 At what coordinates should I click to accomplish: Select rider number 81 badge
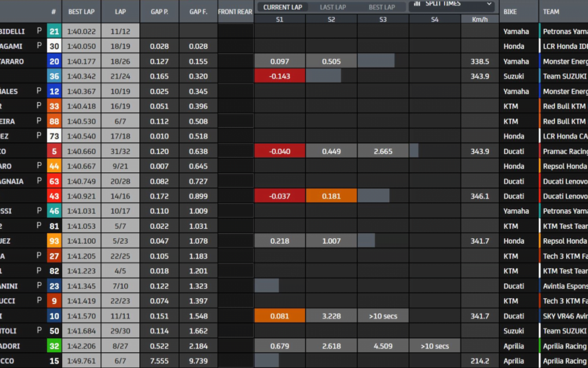pos(54,226)
